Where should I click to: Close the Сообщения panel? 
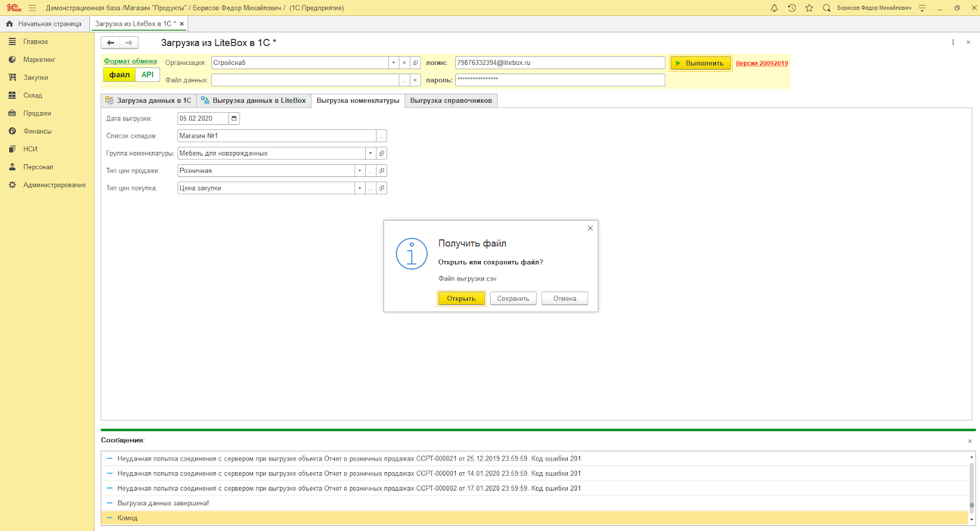point(970,442)
